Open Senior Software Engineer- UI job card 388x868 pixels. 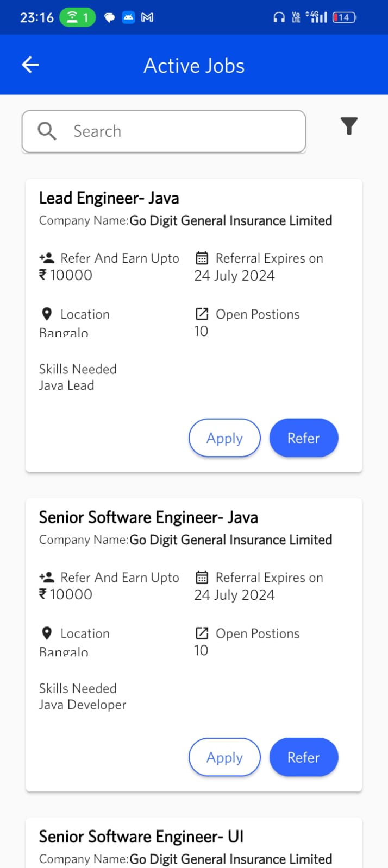141,837
